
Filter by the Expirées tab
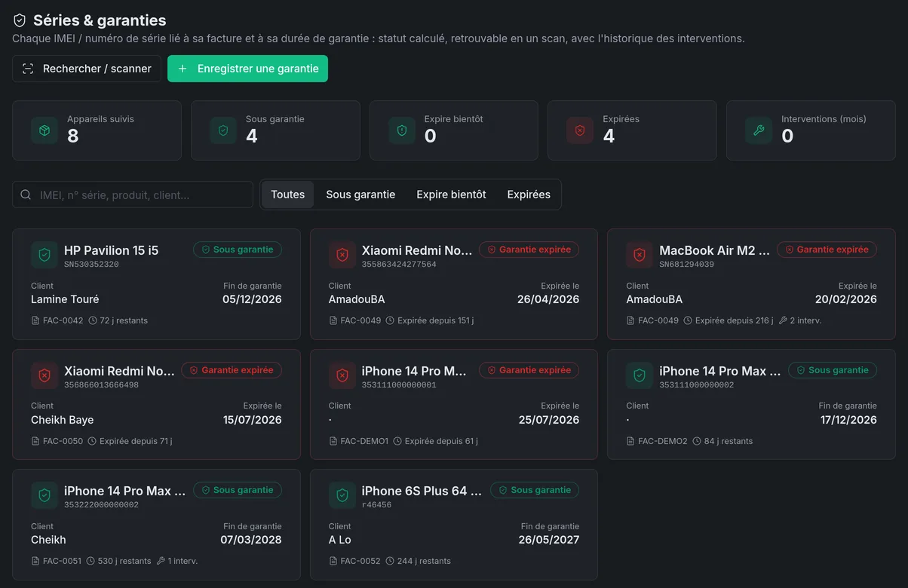tap(529, 194)
